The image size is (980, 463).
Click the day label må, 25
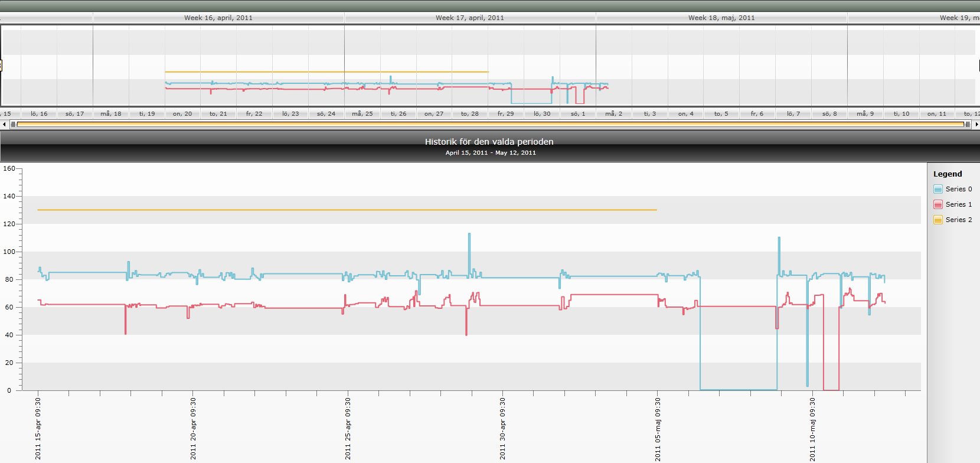point(362,113)
